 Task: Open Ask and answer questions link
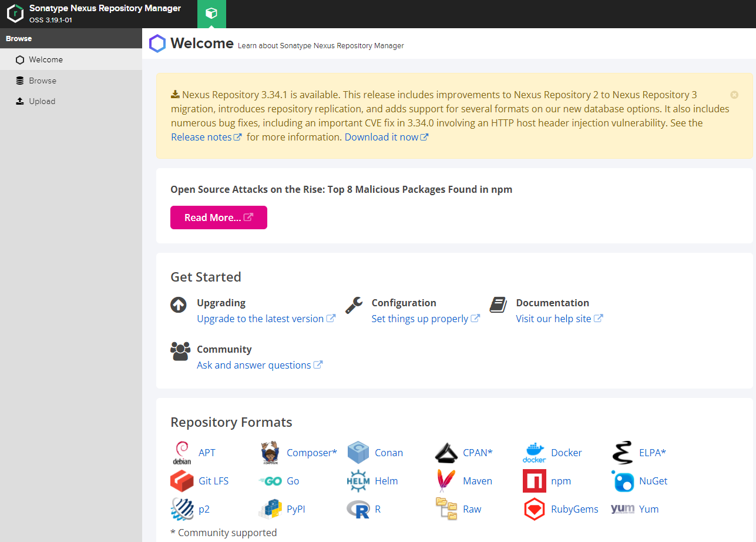click(x=260, y=365)
